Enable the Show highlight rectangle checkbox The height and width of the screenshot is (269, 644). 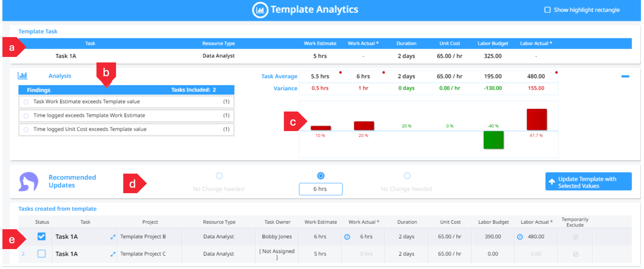pos(548,10)
